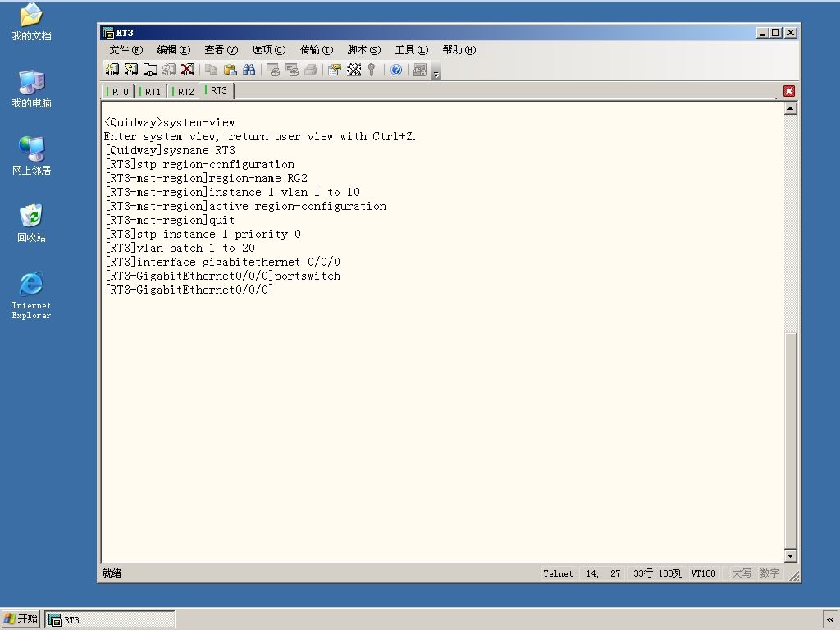This screenshot has height=630, width=840.
Task: Click the vertical scrollbar thumb
Action: [x=790, y=441]
